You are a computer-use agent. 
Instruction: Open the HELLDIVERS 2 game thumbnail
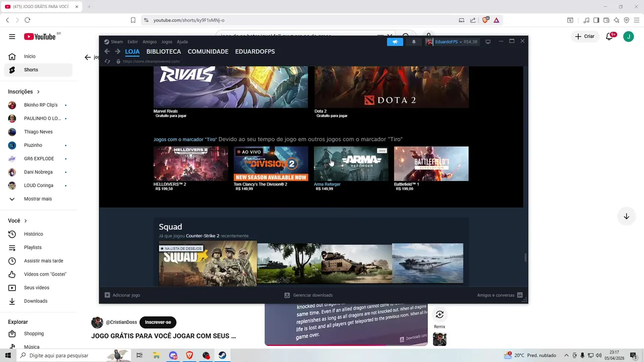191,163
